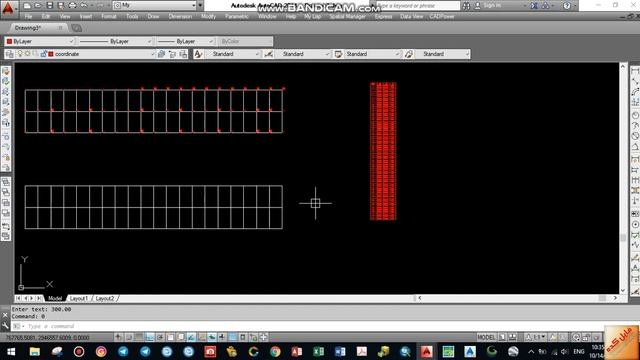
Task: Click the Autodesk Exchange X icon
Action: [x=534, y=6]
